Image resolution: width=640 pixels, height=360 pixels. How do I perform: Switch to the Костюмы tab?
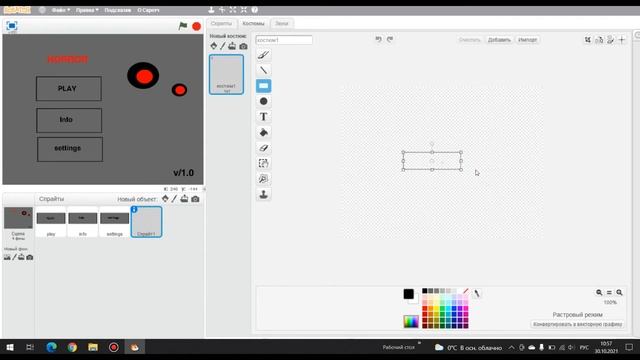[x=253, y=23]
